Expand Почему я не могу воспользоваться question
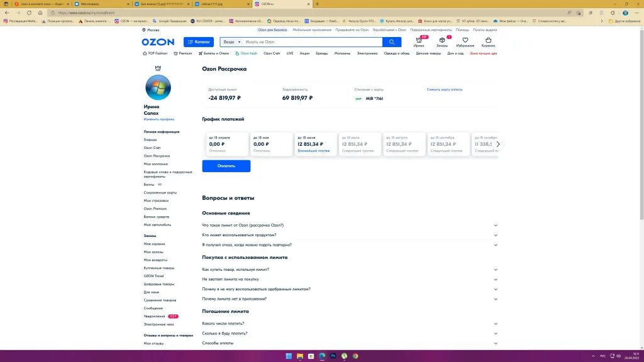 point(350,289)
